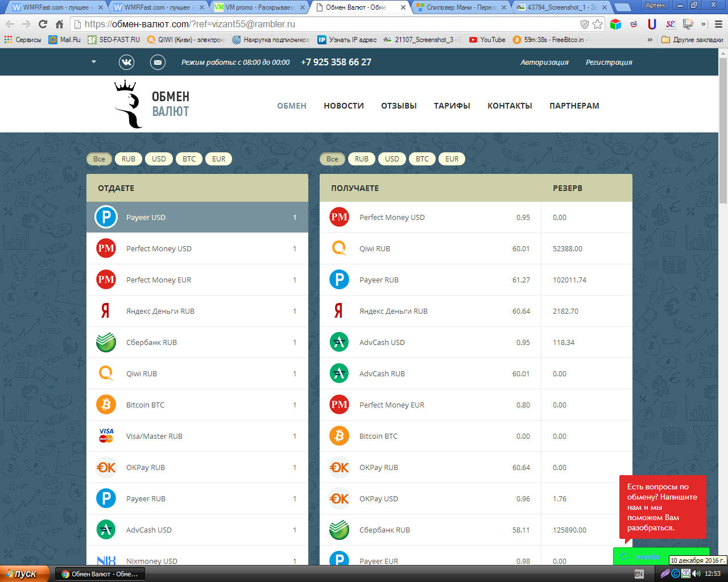Click the Регистрация link
This screenshot has height=582, width=728.
pyautogui.click(x=609, y=62)
